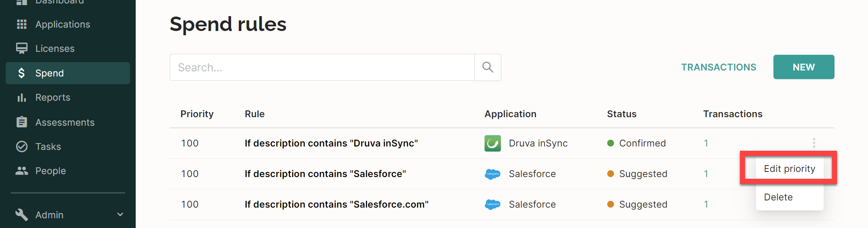
Task: Open Applications from the sidebar grid icon
Action: (22, 24)
